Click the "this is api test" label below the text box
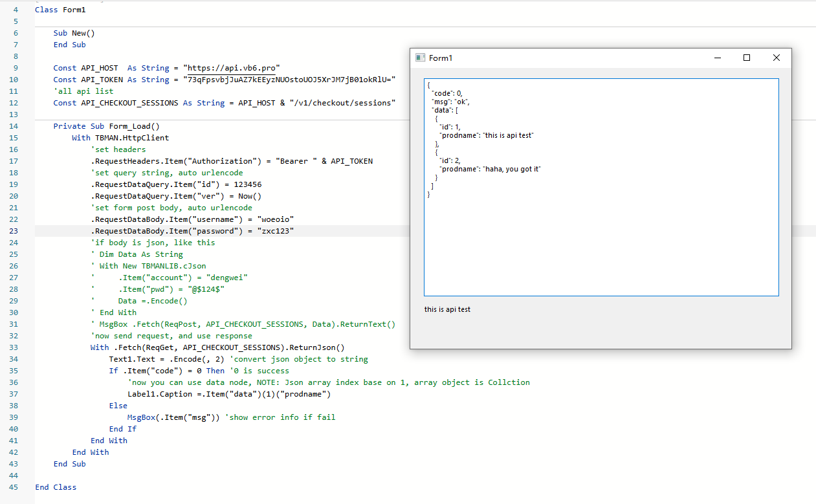This screenshot has width=816, height=504. (448, 309)
